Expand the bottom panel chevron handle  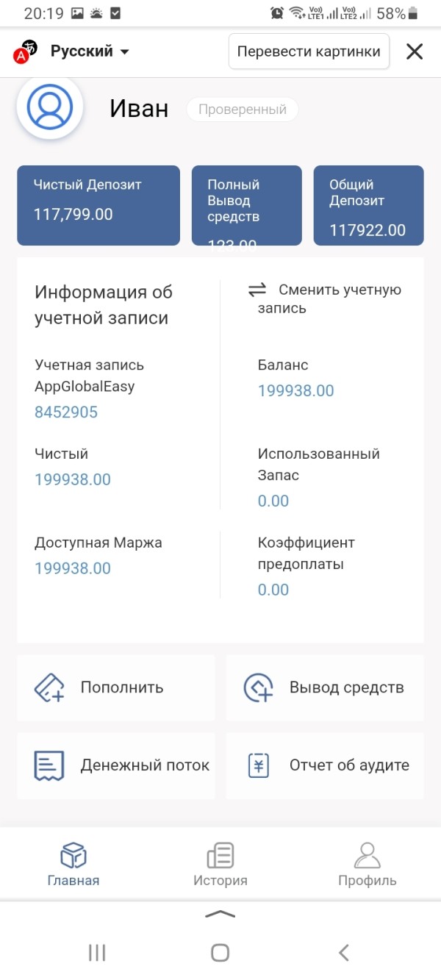pyautogui.click(x=220, y=914)
